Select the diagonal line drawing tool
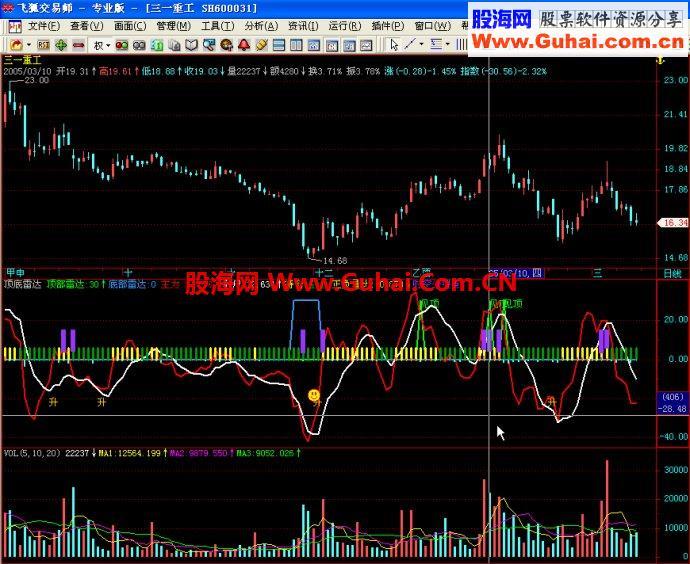This screenshot has height=564, width=690. (x=411, y=44)
